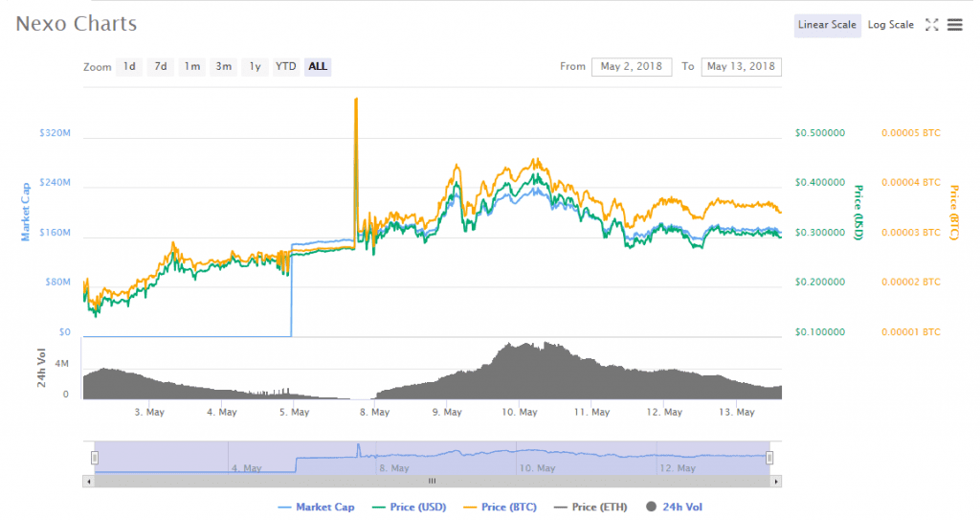Viewport: 980px width, 520px height.
Task: Toggle Price (BTC) series in legend
Action: [500, 507]
